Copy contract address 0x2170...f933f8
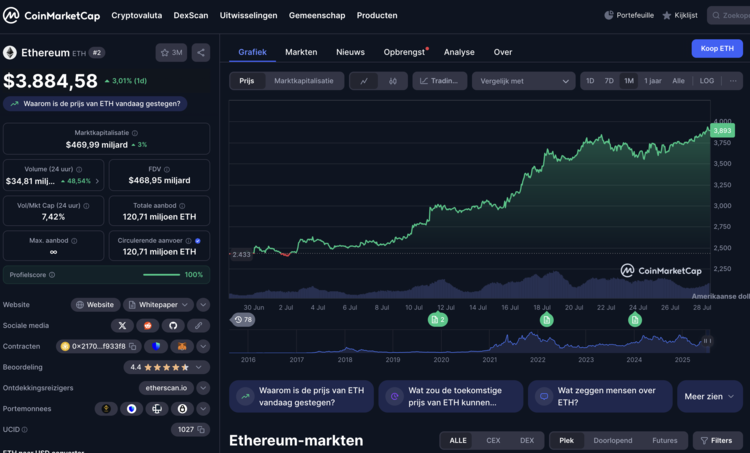 pyautogui.click(x=133, y=346)
